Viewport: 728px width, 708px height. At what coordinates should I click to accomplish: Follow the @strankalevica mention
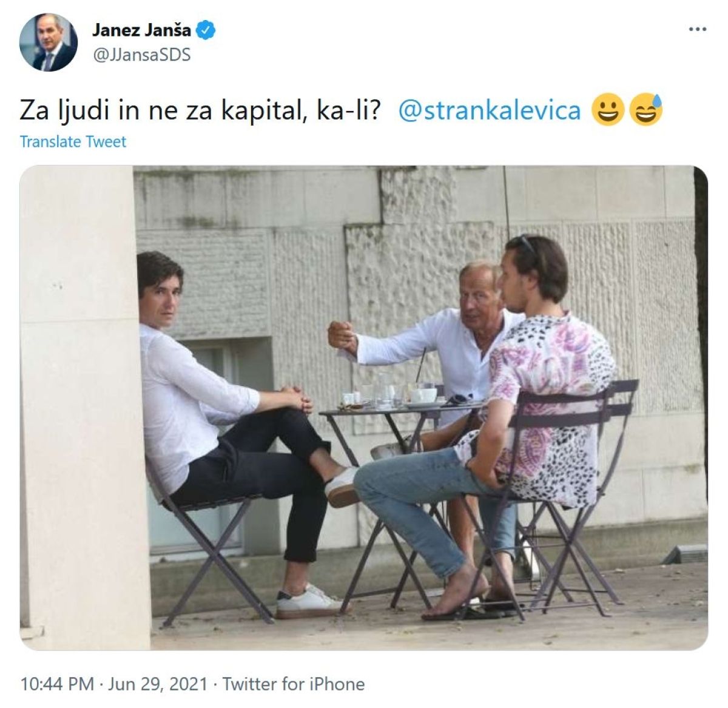tap(490, 110)
